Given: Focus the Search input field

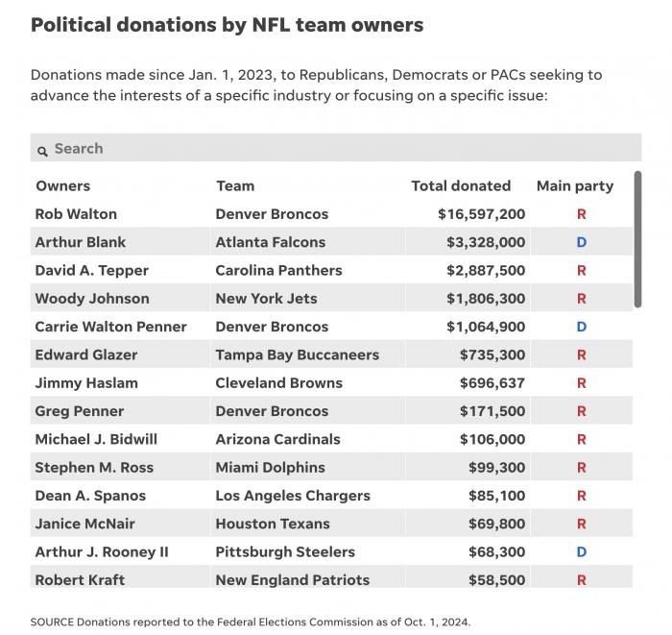Looking at the screenshot, I should click(x=336, y=148).
